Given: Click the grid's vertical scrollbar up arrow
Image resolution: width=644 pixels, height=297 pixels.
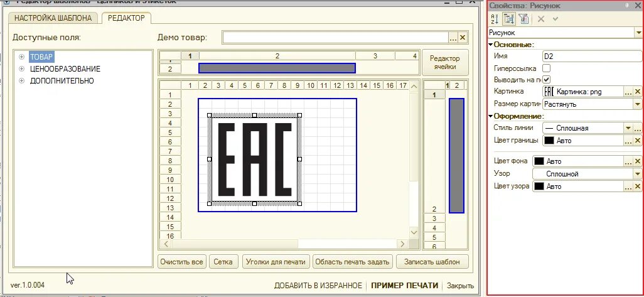Looking at the screenshot, I should pos(414,86).
